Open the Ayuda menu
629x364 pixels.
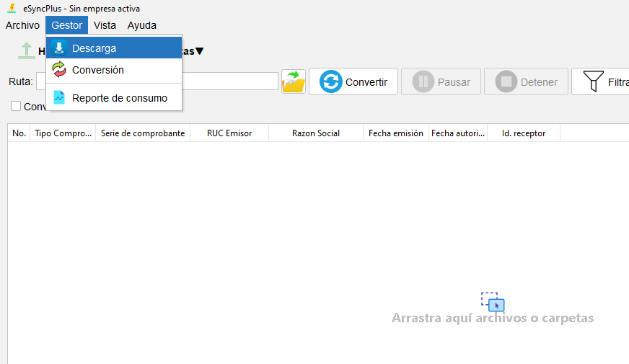point(141,25)
